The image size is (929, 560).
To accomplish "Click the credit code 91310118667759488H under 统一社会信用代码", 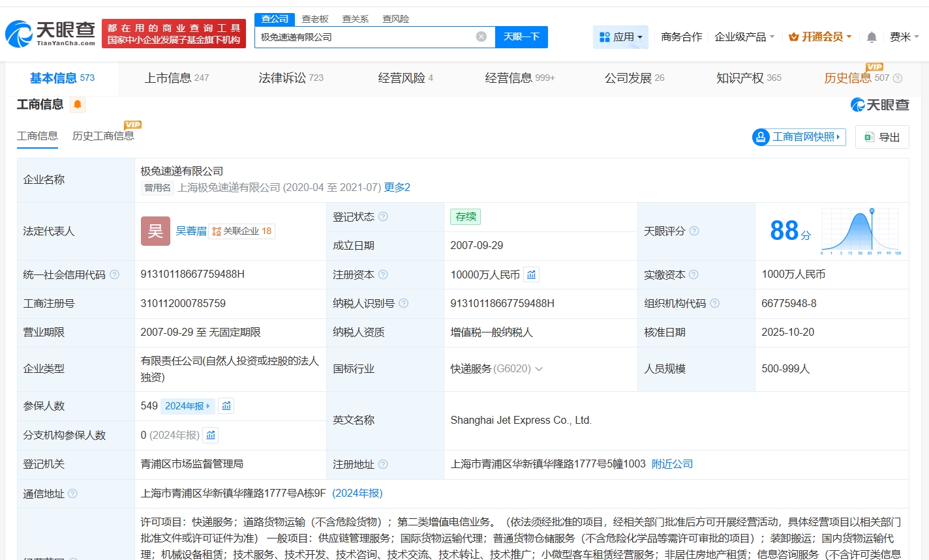I will [192, 274].
